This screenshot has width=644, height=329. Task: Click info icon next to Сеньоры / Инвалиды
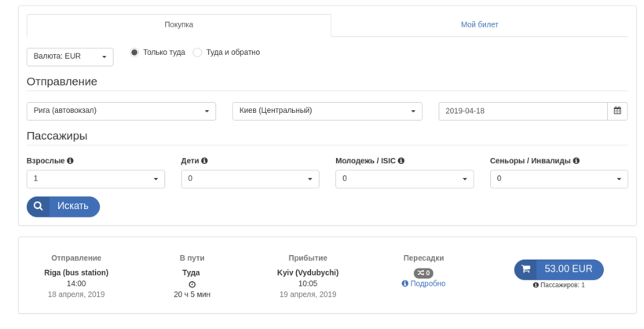576,161
